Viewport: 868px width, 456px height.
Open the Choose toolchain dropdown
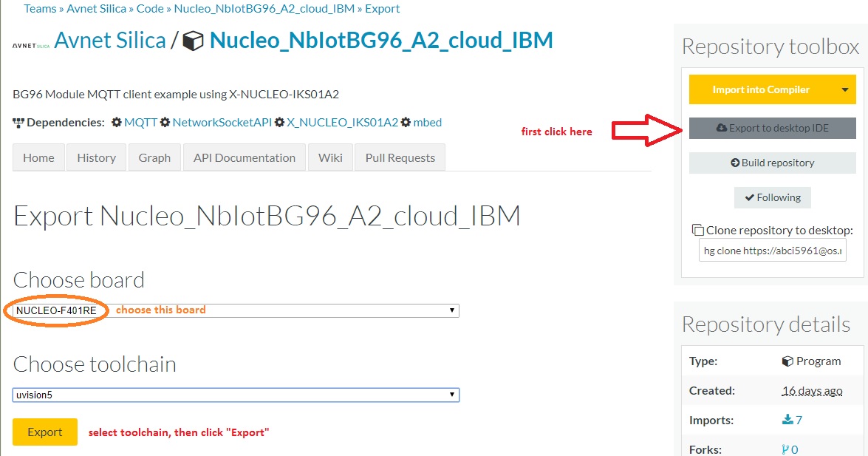tap(451, 395)
